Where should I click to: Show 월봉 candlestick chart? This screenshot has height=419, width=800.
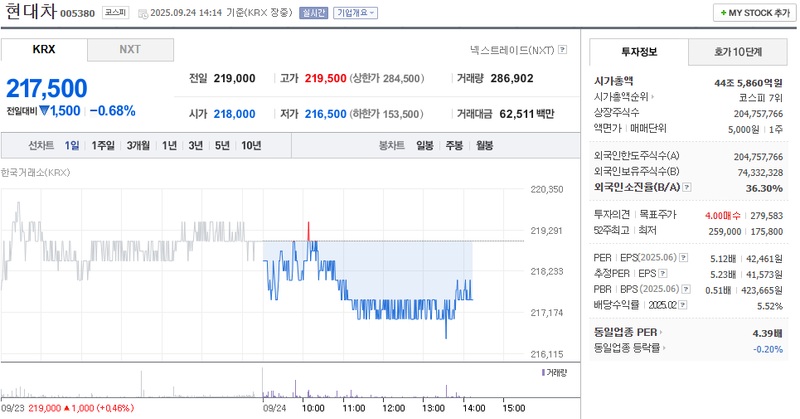485,145
